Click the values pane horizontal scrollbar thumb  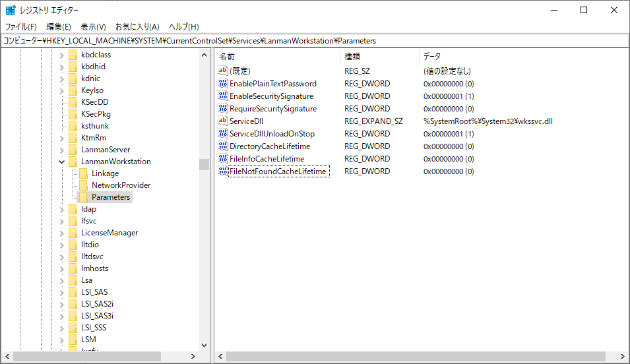pyautogui.click(x=416, y=356)
